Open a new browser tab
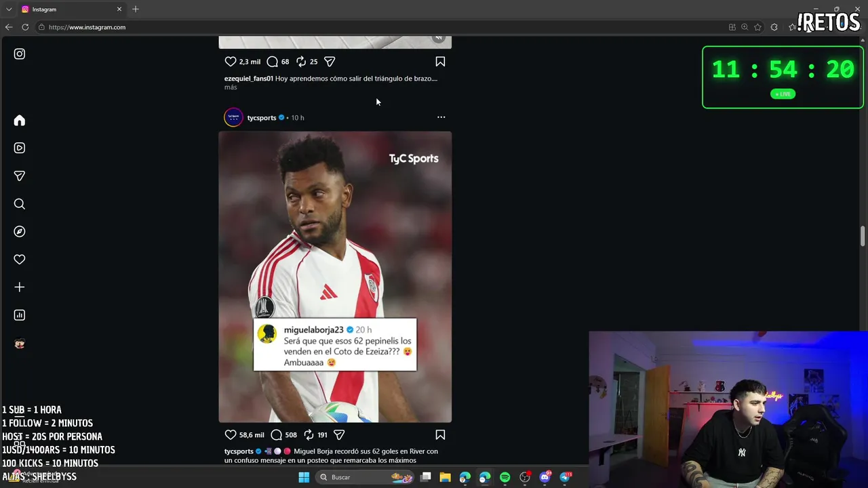 136,9
